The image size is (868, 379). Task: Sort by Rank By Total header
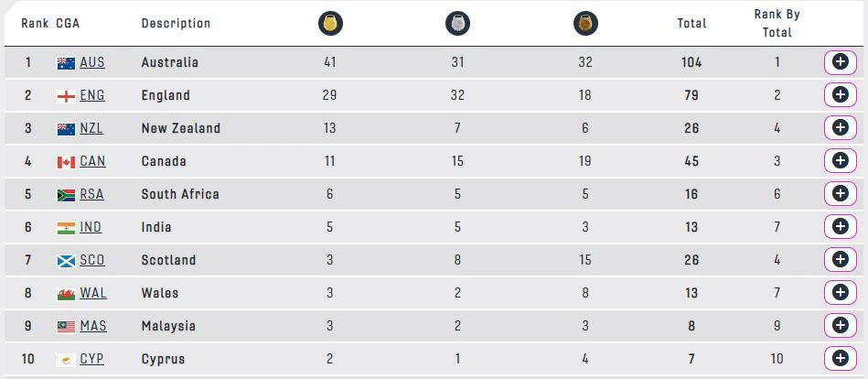[x=777, y=24]
